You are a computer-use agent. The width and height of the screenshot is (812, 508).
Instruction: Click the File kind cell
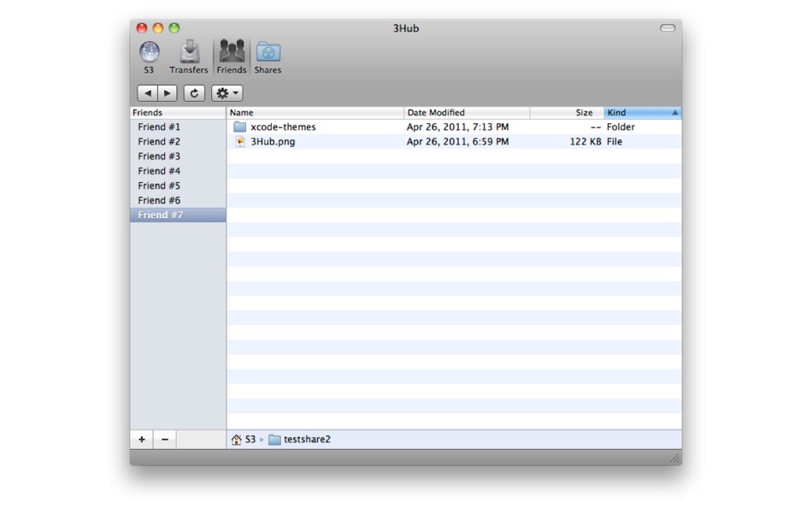(x=615, y=141)
